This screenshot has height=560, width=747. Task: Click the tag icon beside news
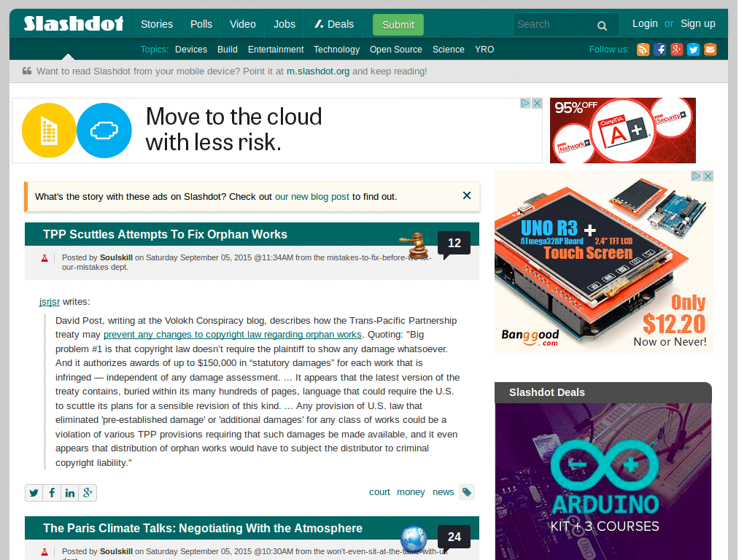pos(467,492)
